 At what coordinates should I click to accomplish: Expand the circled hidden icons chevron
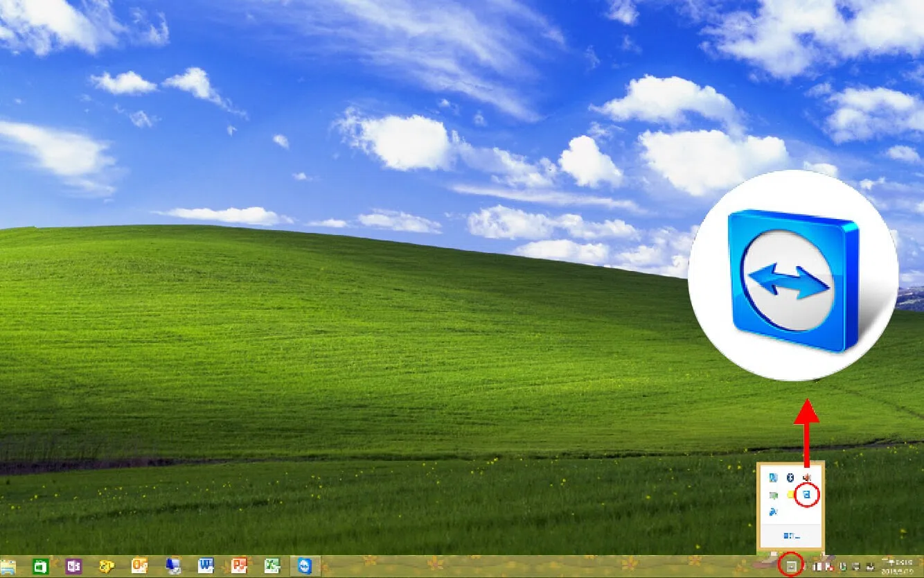tap(791, 568)
